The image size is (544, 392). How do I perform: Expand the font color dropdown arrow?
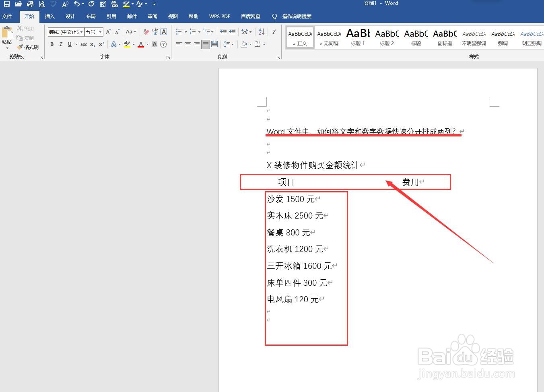(x=147, y=44)
